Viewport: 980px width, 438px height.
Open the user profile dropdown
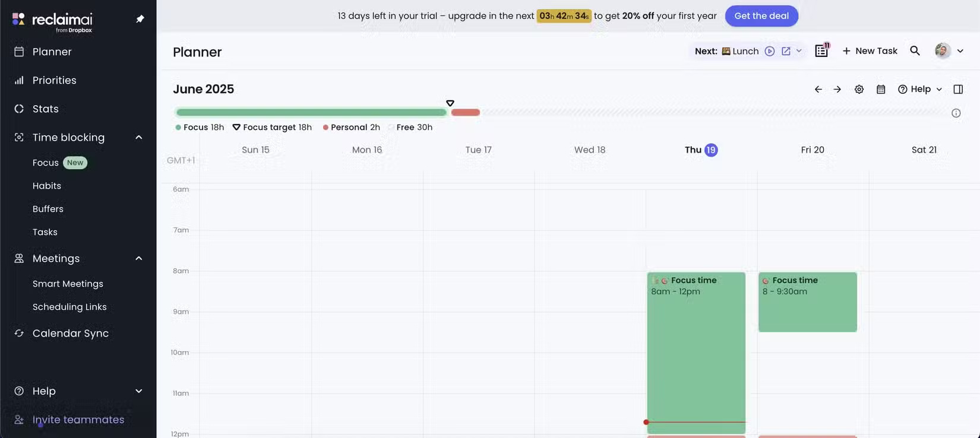click(949, 51)
